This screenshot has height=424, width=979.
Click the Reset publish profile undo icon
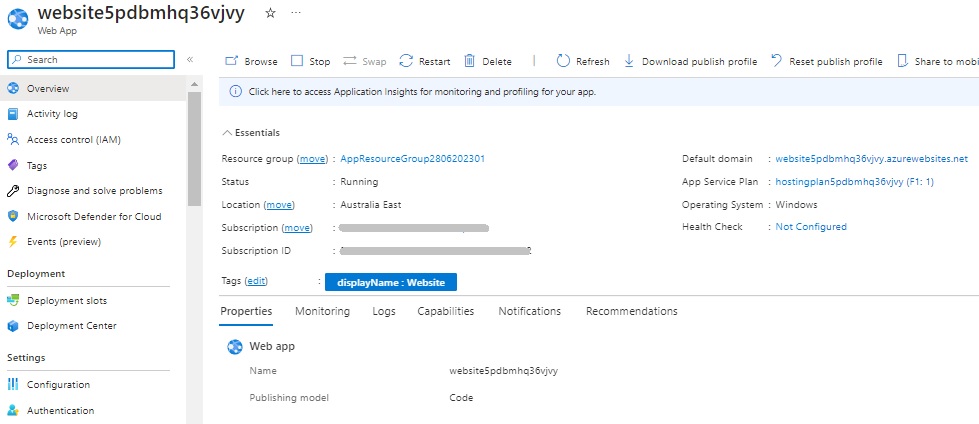[777, 61]
